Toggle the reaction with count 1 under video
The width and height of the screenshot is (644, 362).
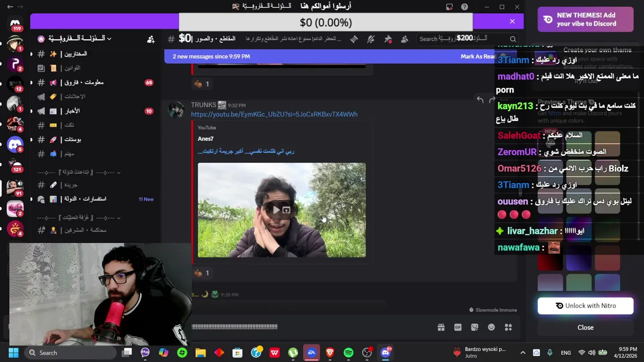[x=202, y=273]
